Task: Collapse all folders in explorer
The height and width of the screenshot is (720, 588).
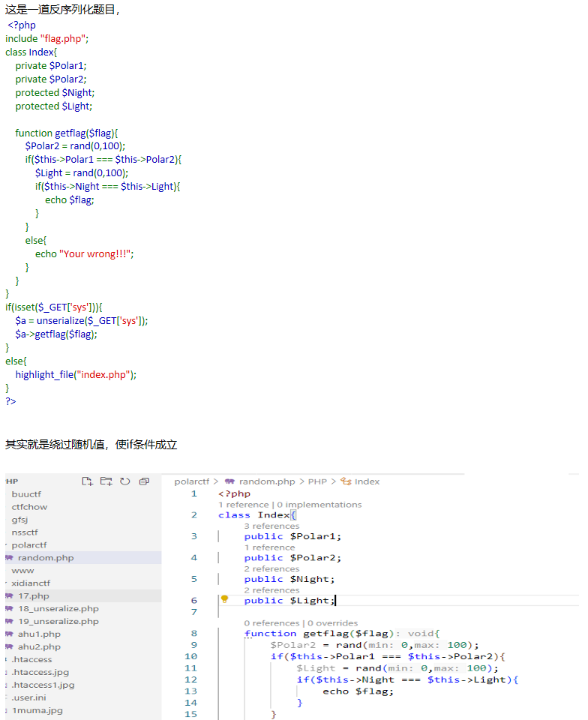Action: click(x=144, y=481)
